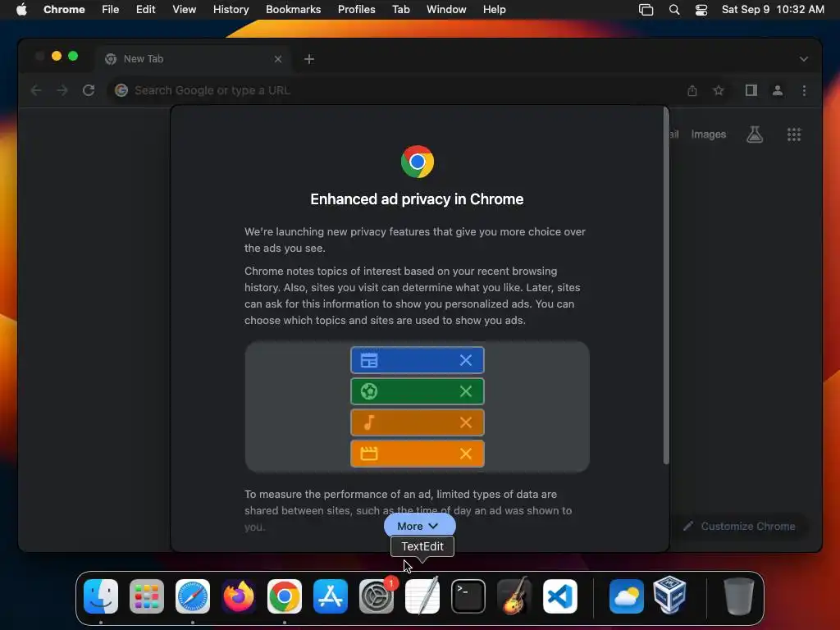Open Finder from the dock
The width and height of the screenshot is (840, 630).
pos(101,596)
